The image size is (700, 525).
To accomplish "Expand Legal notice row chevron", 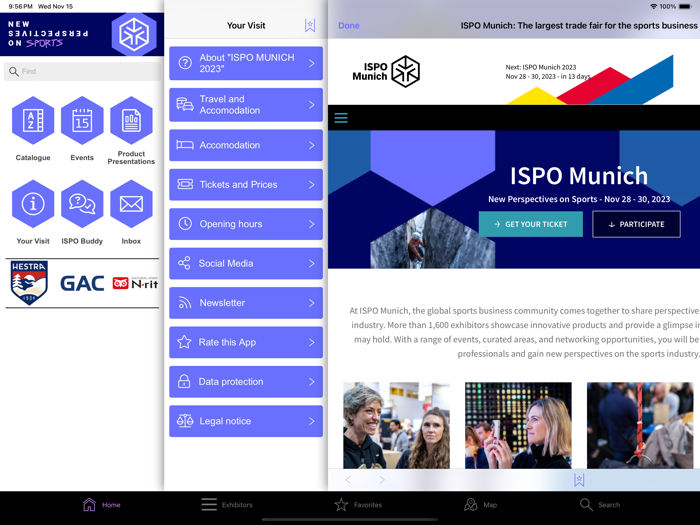I will [312, 421].
